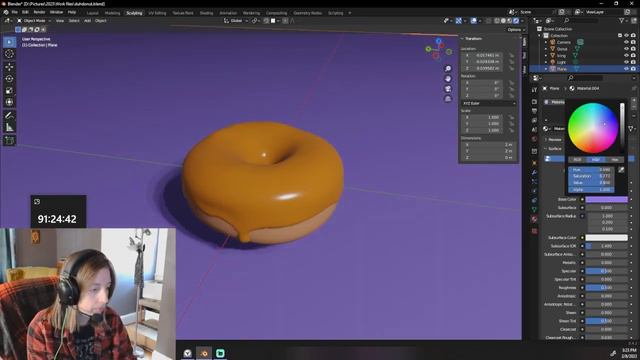The width and height of the screenshot is (640, 360).
Task: Select the HSV color mode button
Action: [x=596, y=160]
